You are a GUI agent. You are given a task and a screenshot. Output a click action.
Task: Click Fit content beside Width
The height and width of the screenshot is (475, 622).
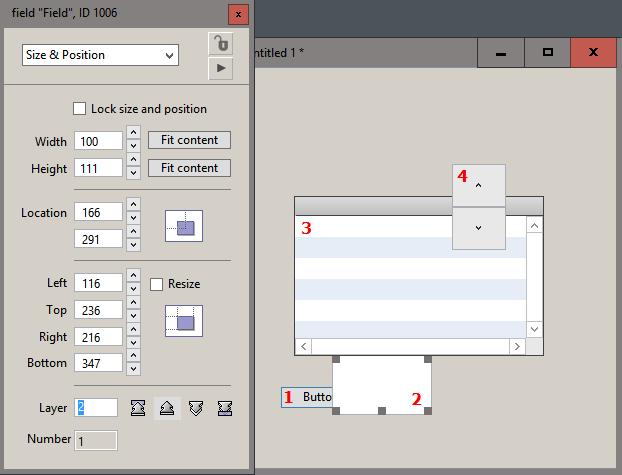(189, 140)
